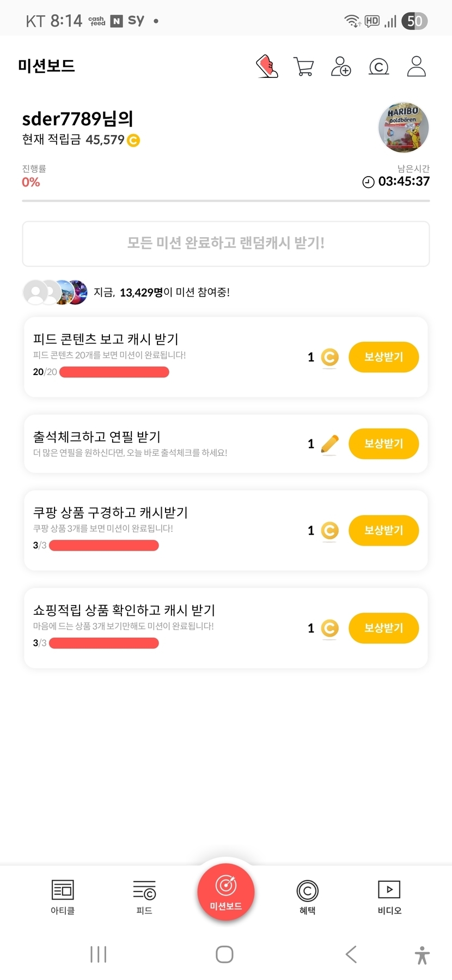Open the Android recent apps button

[x=98, y=954]
